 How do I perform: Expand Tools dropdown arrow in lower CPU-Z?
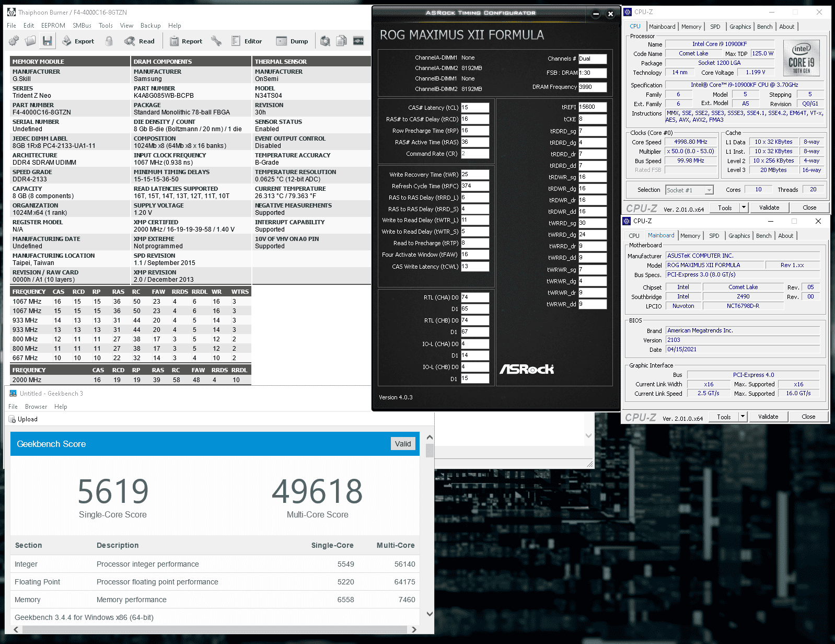pos(743,417)
